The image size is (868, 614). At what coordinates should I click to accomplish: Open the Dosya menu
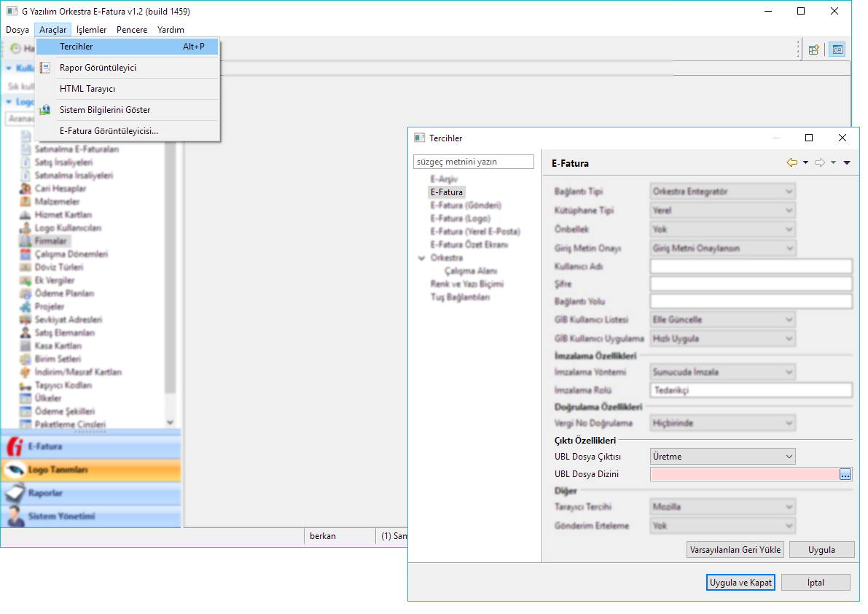(x=17, y=30)
